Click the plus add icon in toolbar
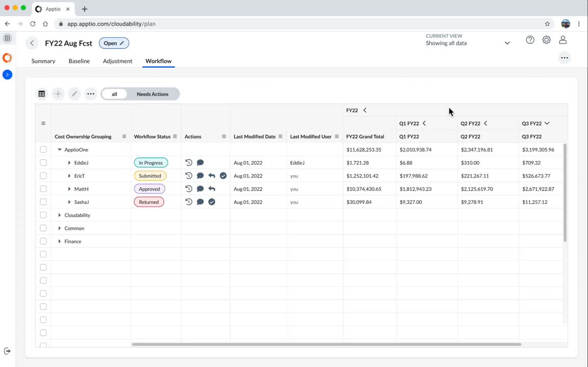 pos(58,94)
